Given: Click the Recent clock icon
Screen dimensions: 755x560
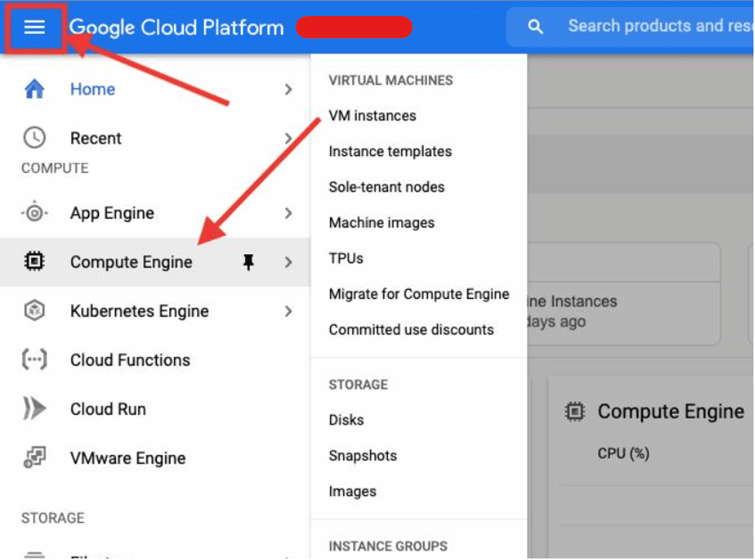Looking at the screenshot, I should [32, 137].
